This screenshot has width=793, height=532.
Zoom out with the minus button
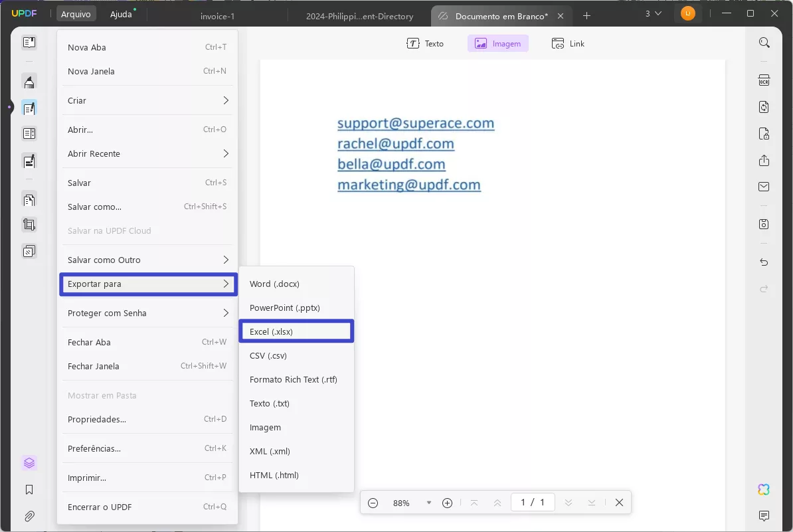click(x=373, y=503)
